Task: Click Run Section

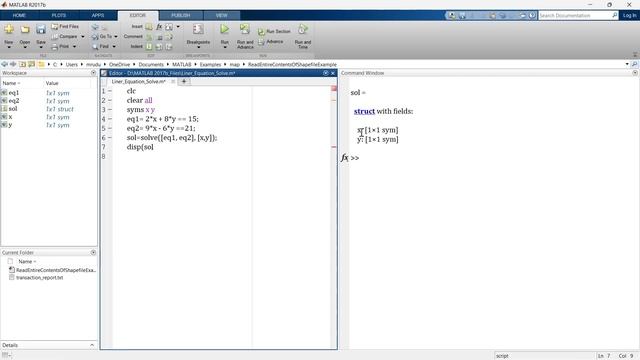Action: 274,31
